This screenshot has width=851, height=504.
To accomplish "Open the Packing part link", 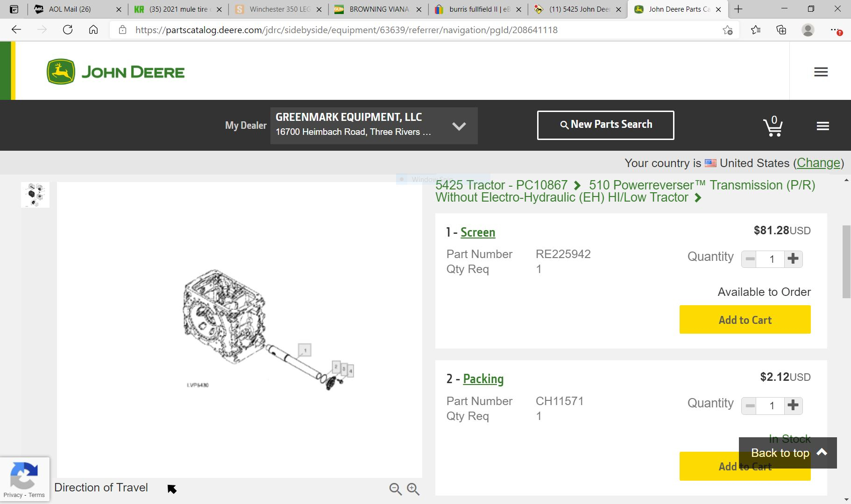I will coord(483,379).
